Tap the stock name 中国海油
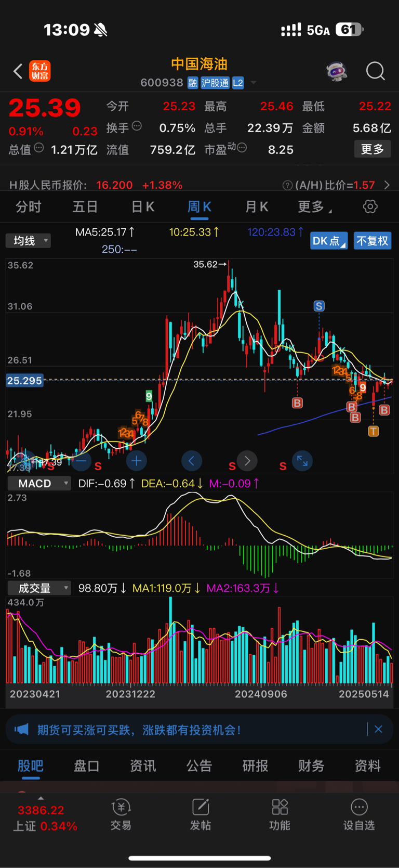 pos(199,64)
